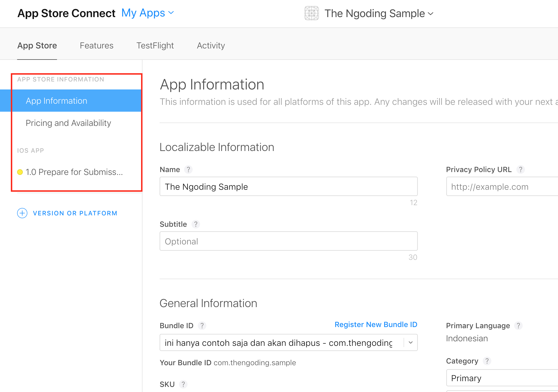This screenshot has height=392, width=558.
Task: Click into the Subtitle input field
Action: (288, 241)
